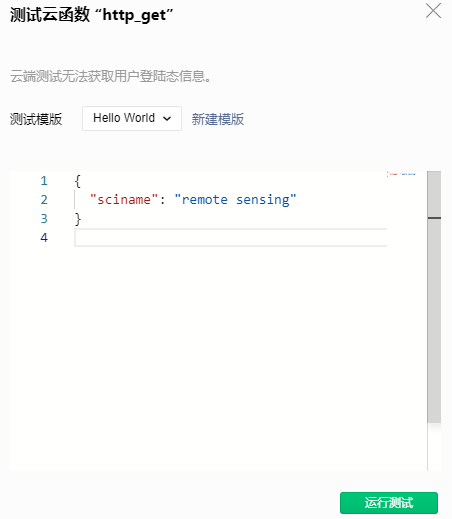Click the 新建模版 link
452x519 pixels.
(218, 119)
